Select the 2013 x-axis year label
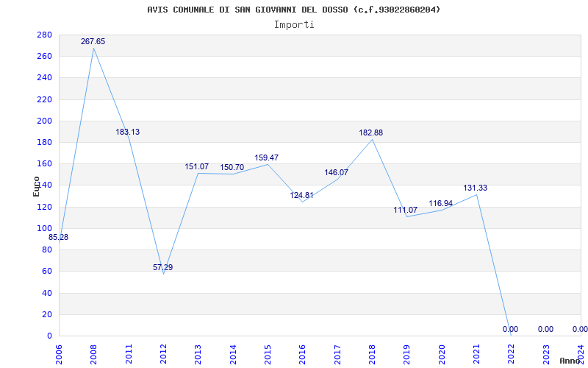 (198, 355)
